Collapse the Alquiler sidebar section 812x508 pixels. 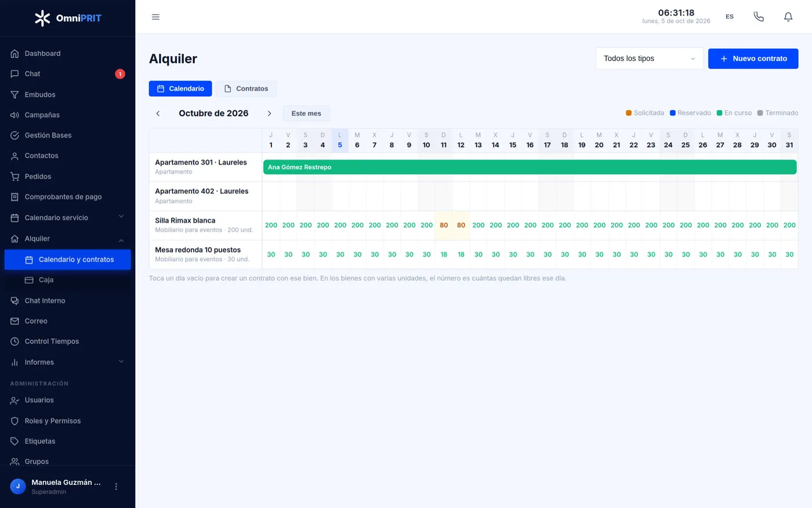pyautogui.click(x=121, y=240)
